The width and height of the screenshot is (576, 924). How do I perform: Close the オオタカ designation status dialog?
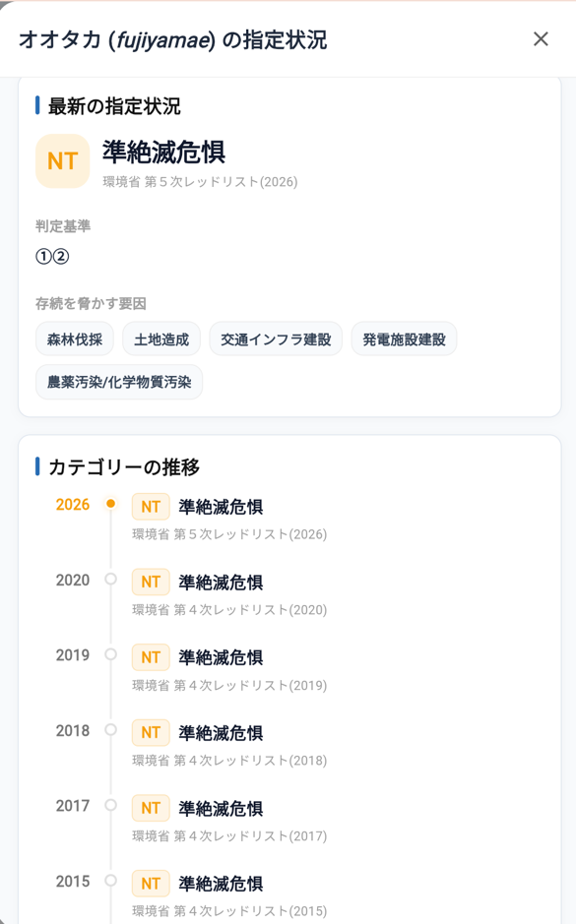[x=541, y=39]
